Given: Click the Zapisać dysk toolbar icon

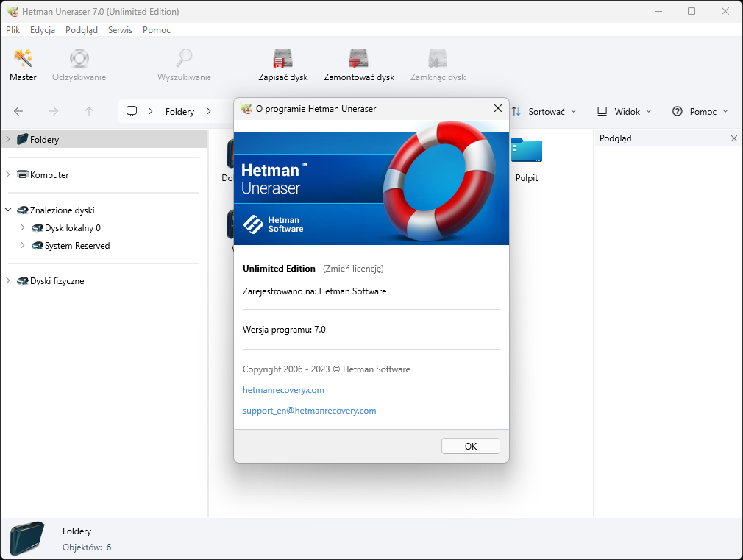Looking at the screenshot, I should coord(283,58).
